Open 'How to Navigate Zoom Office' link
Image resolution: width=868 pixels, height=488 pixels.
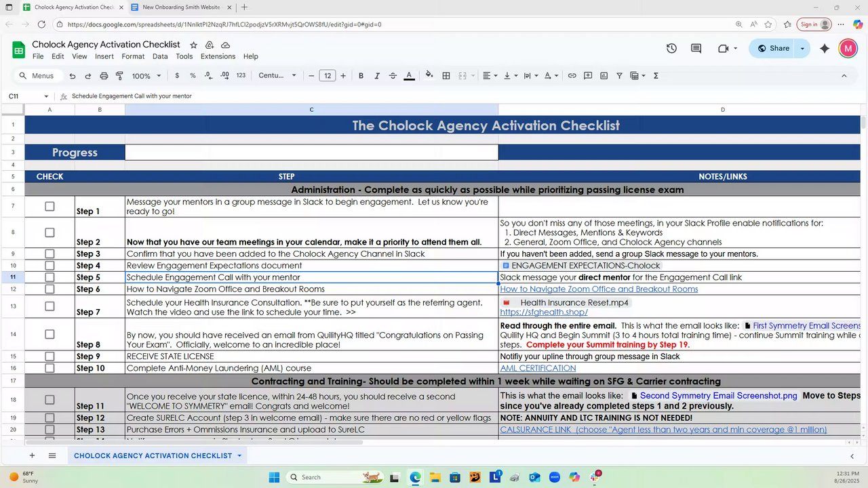click(x=599, y=289)
